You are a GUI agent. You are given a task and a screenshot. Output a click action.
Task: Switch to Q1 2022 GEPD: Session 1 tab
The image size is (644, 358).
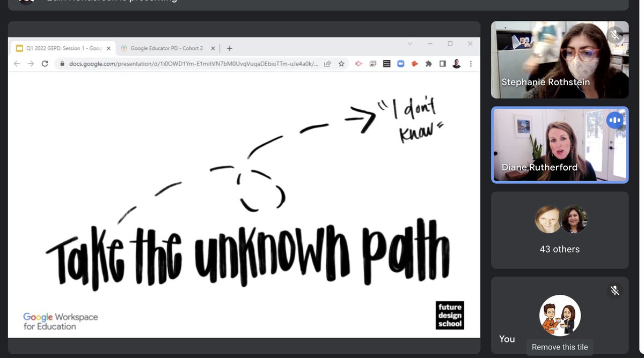pyautogui.click(x=63, y=48)
